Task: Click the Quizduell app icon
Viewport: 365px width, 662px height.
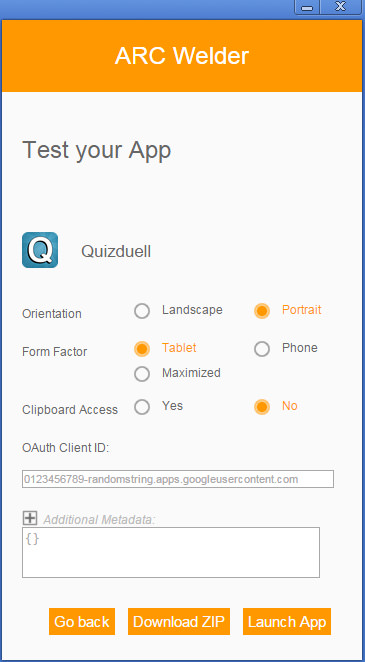Action: click(x=40, y=250)
